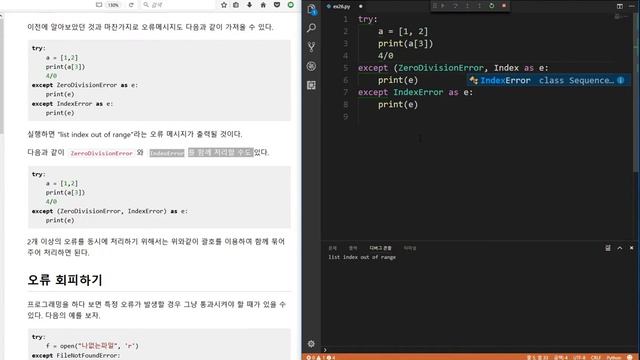Click Step Out in the debug toolbar
640x360 pixels.
click(480, 6)
